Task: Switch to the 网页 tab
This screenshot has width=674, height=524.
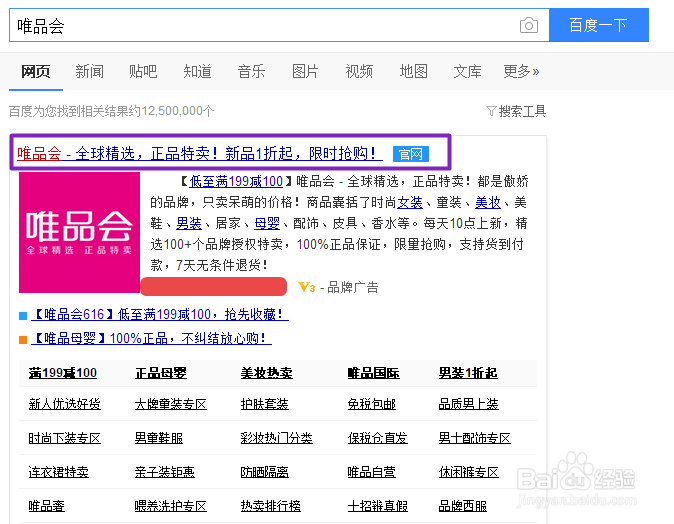Action: (36, 71)
